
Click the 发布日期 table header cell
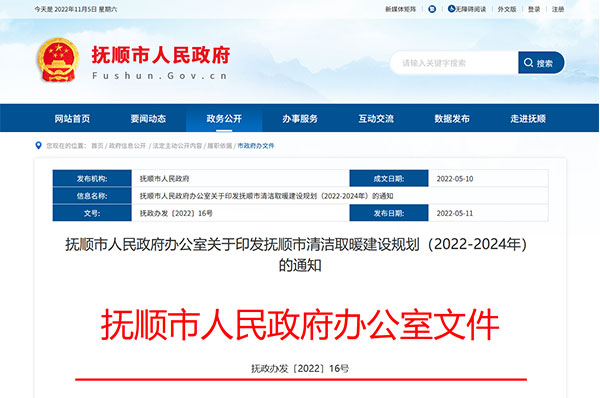pos(389,213)
